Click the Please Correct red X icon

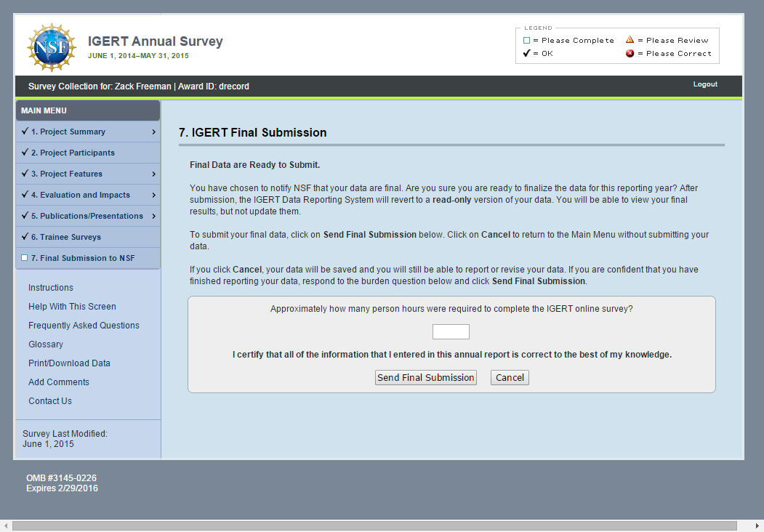click(630, 53)
